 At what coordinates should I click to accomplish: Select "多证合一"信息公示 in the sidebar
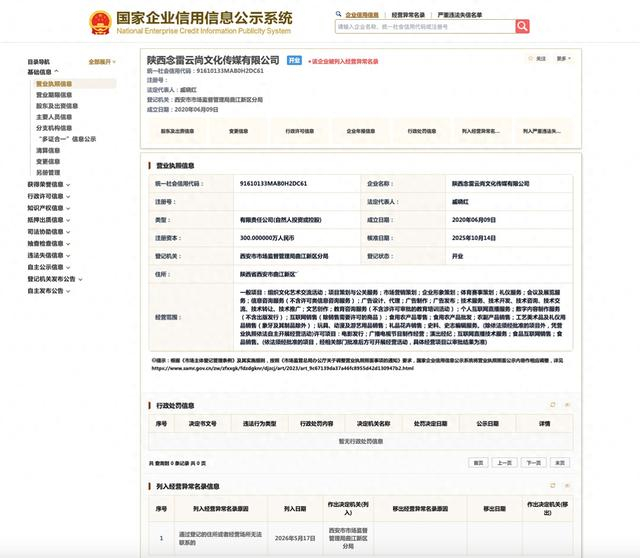coord(67,139)
